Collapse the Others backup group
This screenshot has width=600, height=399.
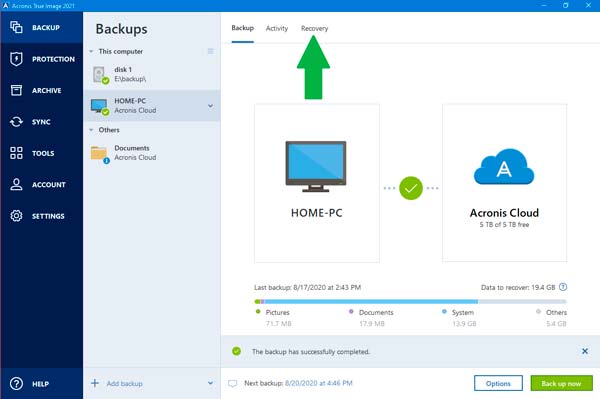(91, 130)
